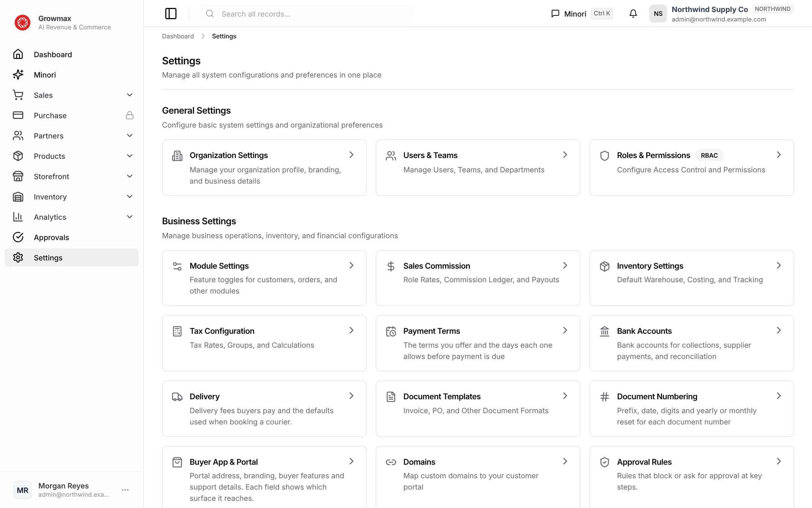The image size is (812, 508).
Task: Click the Search all records field
Action: tap(308, 14)
